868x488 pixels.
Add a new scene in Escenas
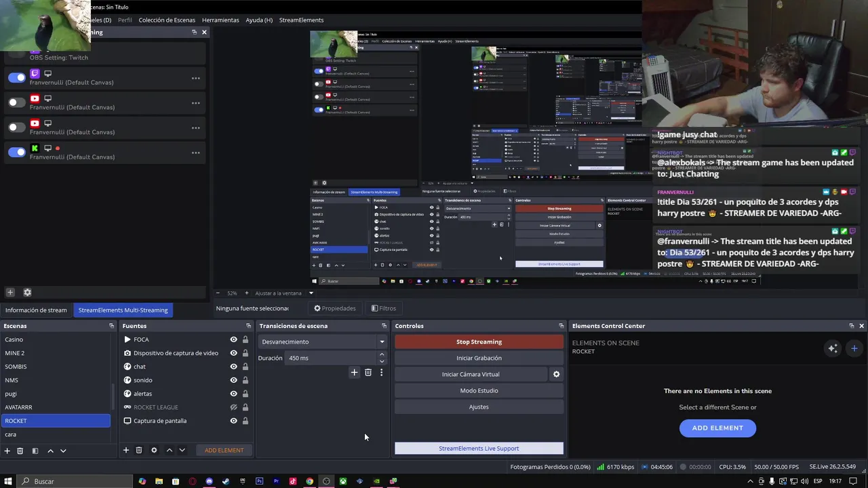(x=7, y=451)
